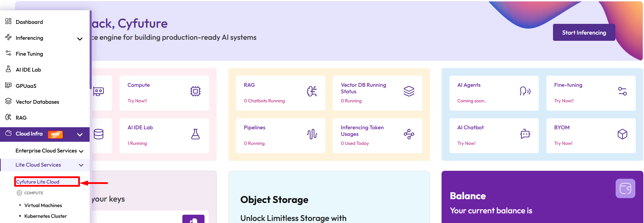
Task: Click the Balance wallet icon
Action: 625,188
